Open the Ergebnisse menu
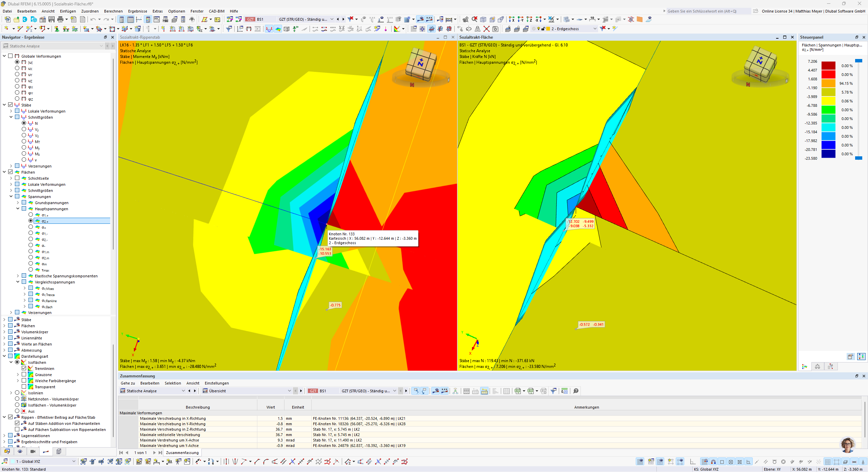The image size is (868, 472). pos(137,11)
